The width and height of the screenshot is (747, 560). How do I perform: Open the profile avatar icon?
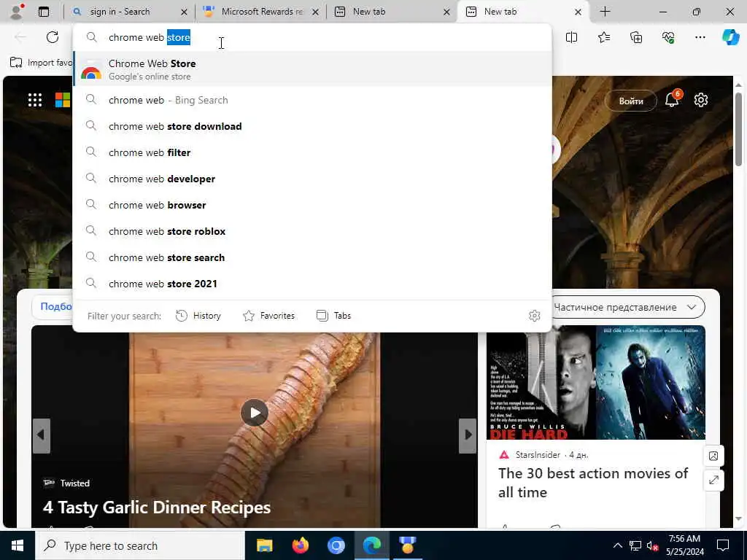(18, 12)
